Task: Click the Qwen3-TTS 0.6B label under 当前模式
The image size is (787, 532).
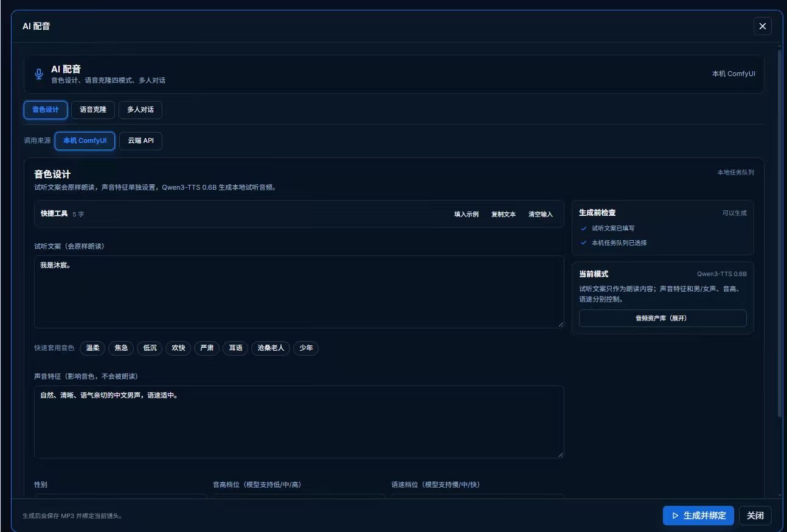Action: pos(722,274)
